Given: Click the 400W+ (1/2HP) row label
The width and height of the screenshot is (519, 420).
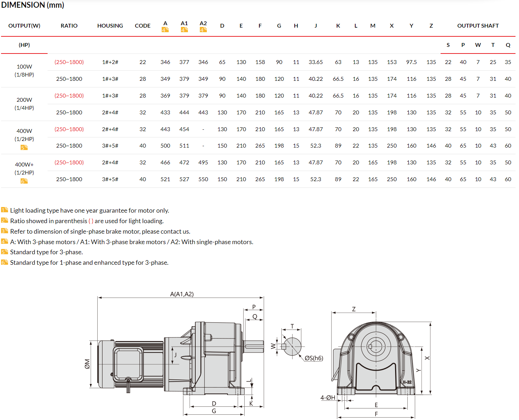Looking at the screenshot, I should coord(24,168).
